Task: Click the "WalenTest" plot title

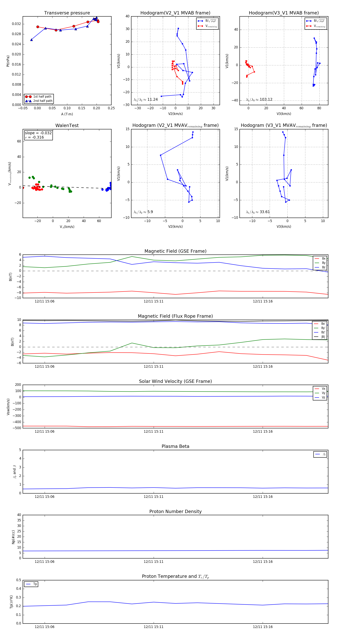Action: point(67,125)
